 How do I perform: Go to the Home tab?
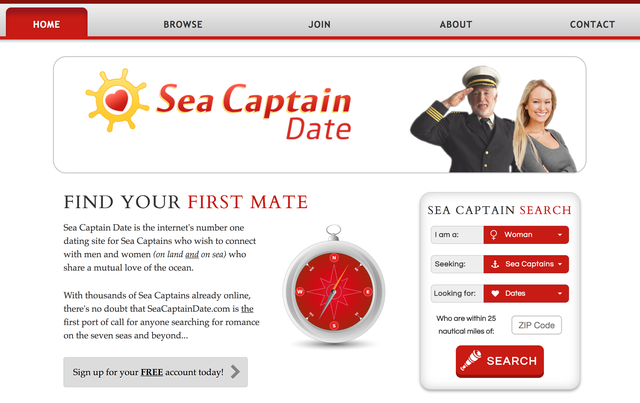click(47, 24)
